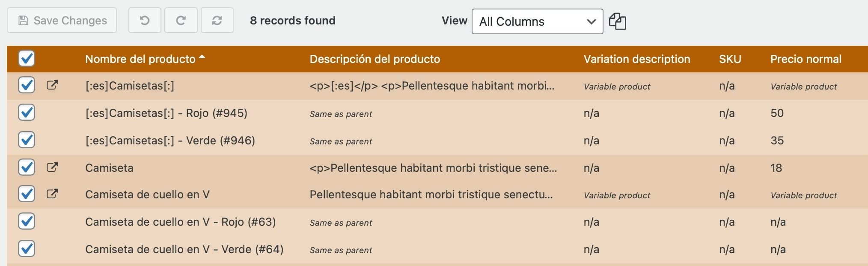
Task: Select the price cell showing 50
Action: pyautogui.click(x=777, y=113)
